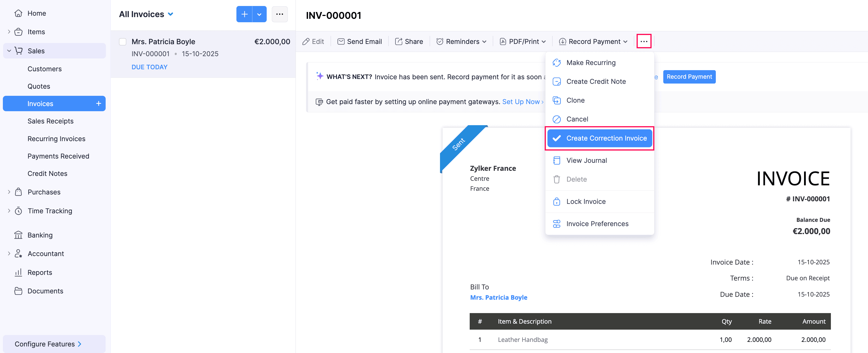Click plus icon on Invoices sidebar item

tap(99, 104)
